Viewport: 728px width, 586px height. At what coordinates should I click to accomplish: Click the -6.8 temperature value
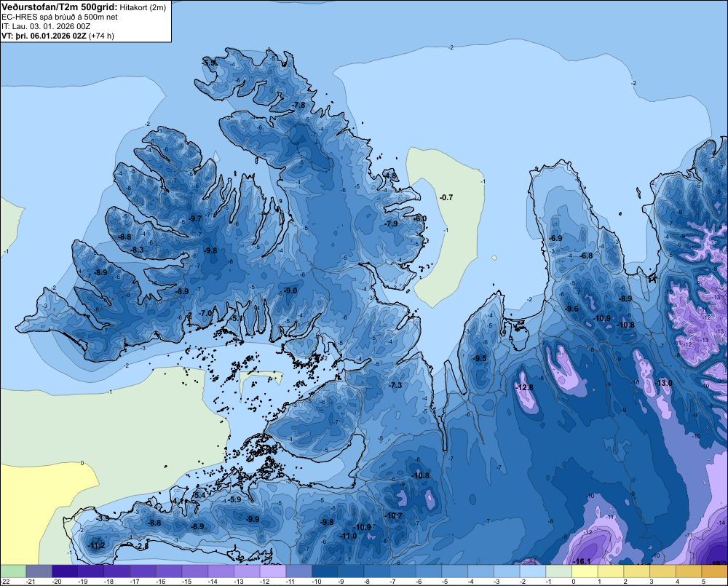(x=586, y=256)
